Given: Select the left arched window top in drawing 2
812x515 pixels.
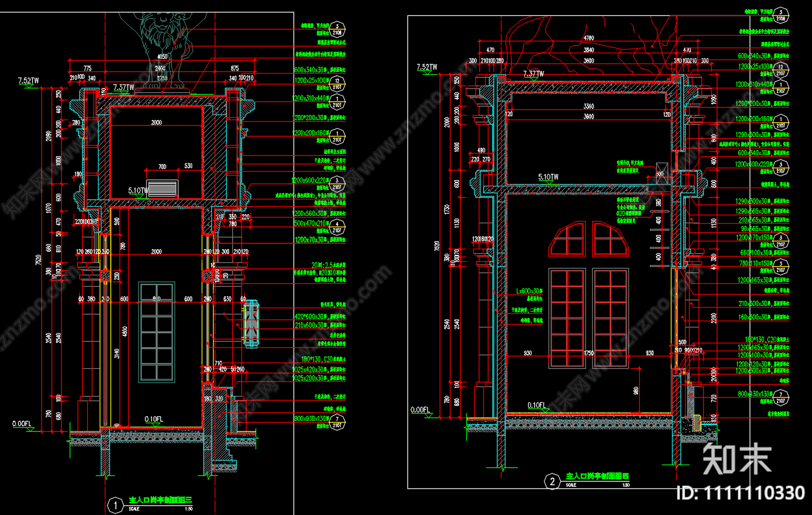Looking at the screenshot, I should pos(567,239).
